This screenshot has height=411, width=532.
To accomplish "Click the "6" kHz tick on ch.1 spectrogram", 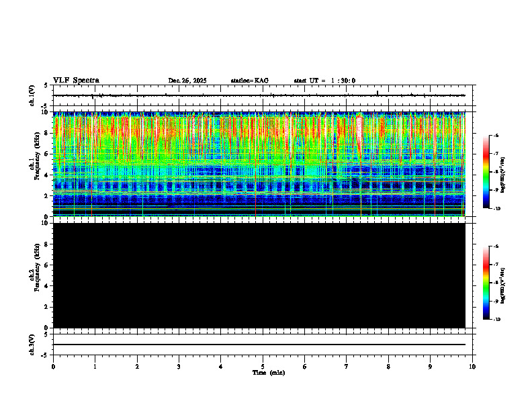I will (47, 154).
